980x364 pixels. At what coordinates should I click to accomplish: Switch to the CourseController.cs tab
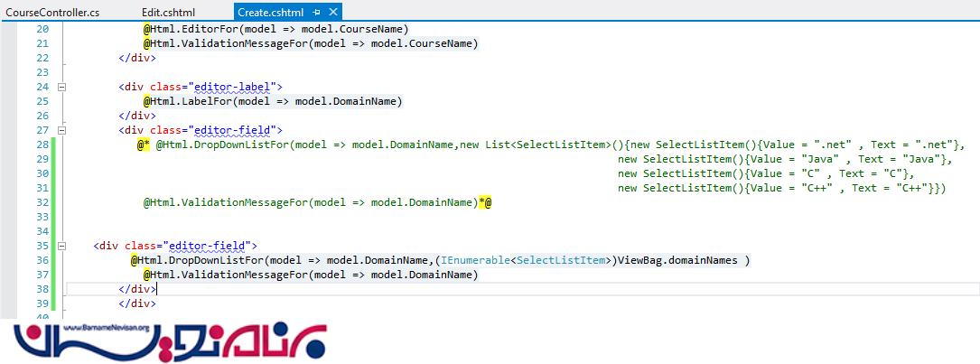(x=52, y=12)
